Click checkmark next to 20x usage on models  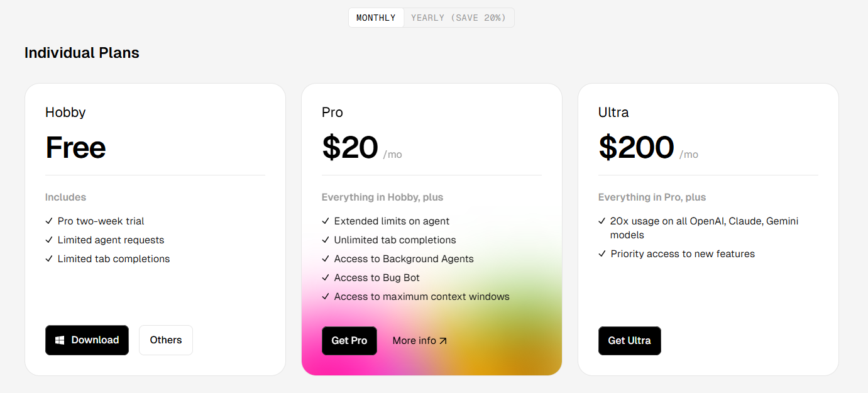(602, 221)
